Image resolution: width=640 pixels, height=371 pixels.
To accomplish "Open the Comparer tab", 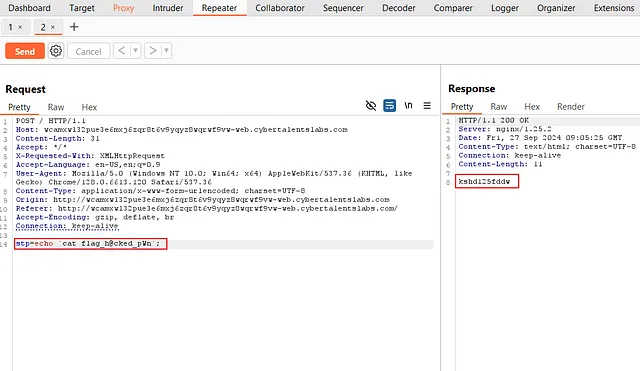I will (x=453, y=8).
